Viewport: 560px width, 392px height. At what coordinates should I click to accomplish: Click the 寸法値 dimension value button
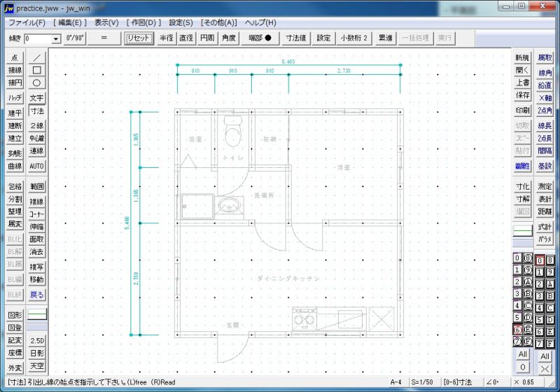[x=295, y=38]
